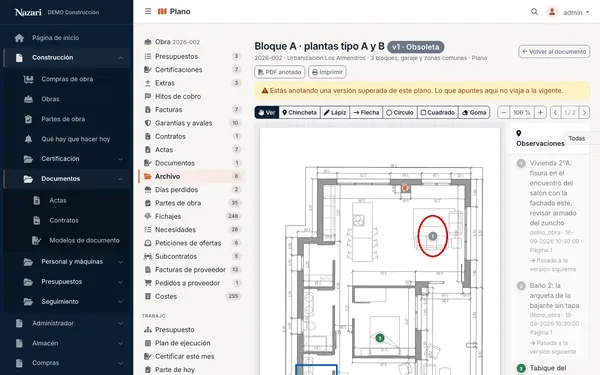Open Costes list
The image size is (600, 375).
pos(191,296)
